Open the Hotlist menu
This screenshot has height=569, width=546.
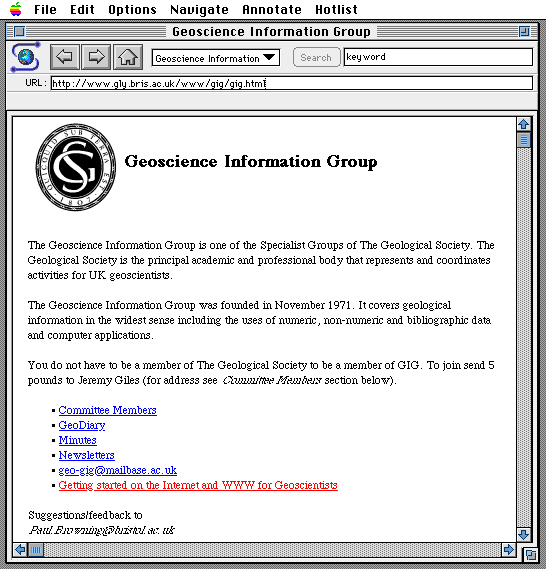(336, 9)
